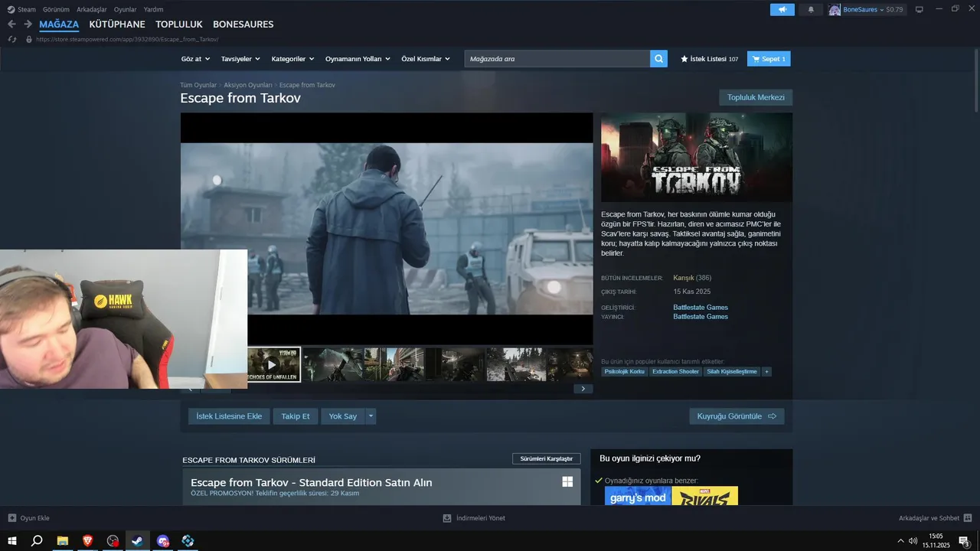Viewport: 980px width, 551px height.
Task: Open Topluluk Merkezi community hub
Action: tap(756, 97)
